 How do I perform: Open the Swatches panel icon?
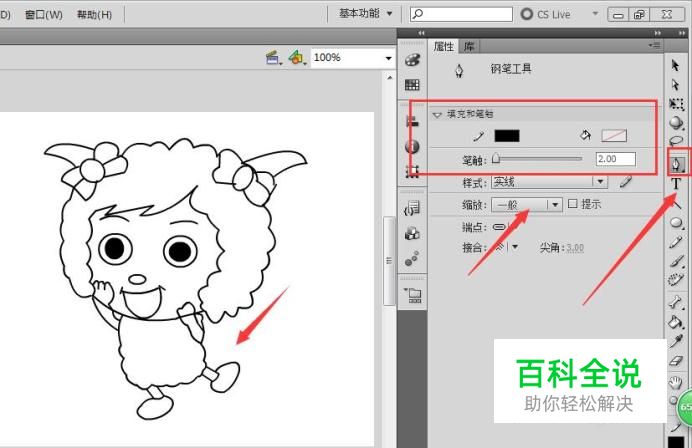(x=412, y=84)
